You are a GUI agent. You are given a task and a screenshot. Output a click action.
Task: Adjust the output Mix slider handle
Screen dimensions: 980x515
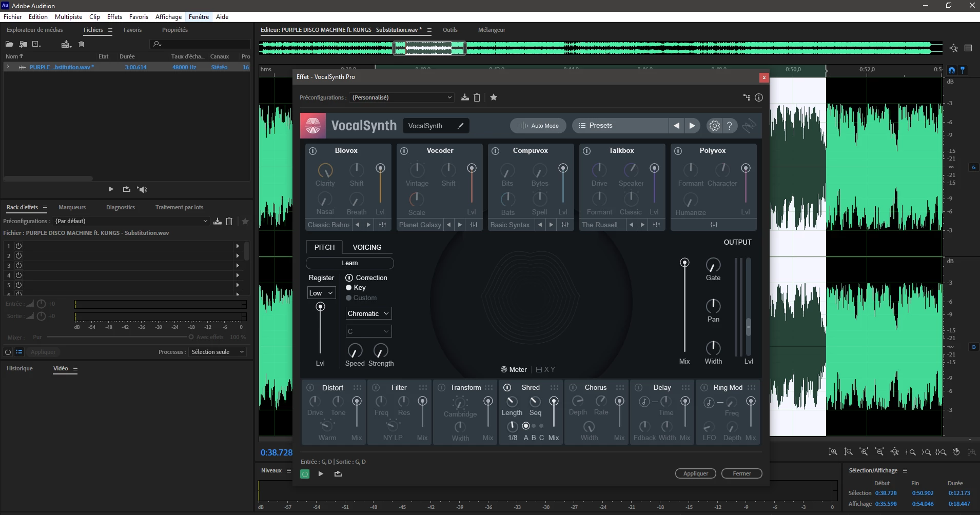click(x=684, y=263)
